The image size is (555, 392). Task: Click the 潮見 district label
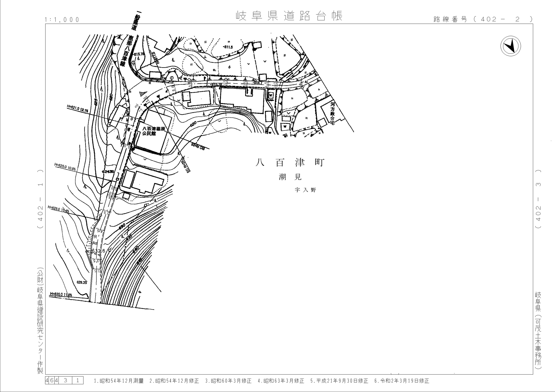pyautogui.click(x=290, y=177)
